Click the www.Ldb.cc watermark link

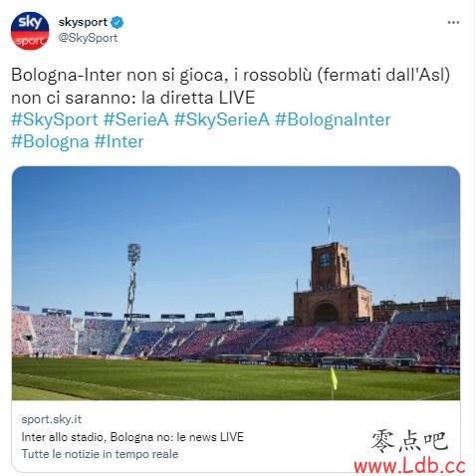pos(409,466)
